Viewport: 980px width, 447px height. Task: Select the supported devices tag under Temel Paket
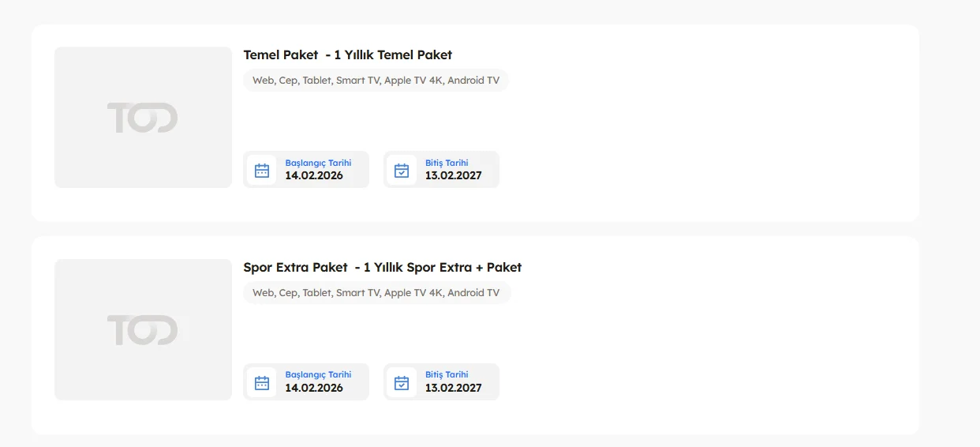[376, 81]
